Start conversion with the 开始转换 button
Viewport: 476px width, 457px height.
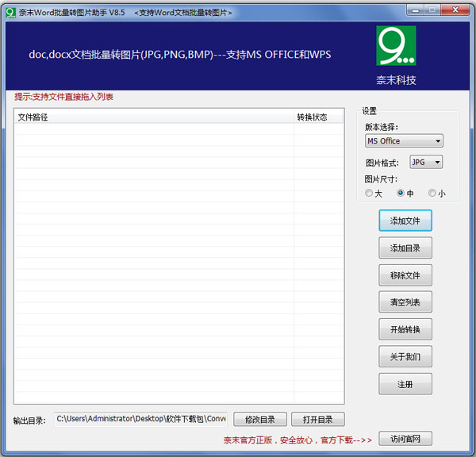(405, 329)
